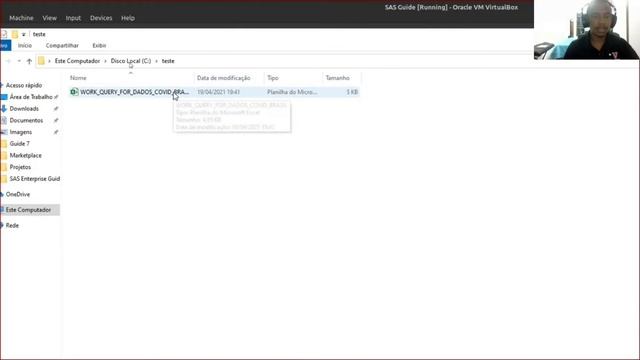
Task: Unpin Área de Trabalho via its pin icon
Action: point(56,97)
